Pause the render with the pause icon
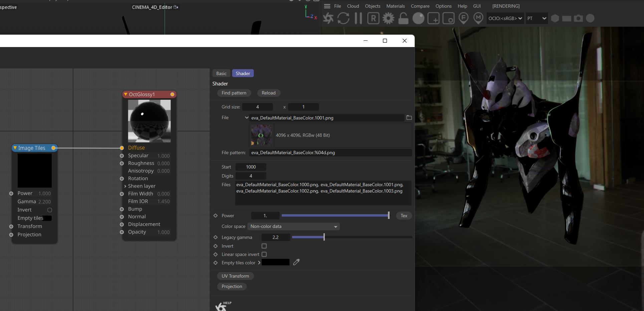Screen dimensions: 644x311 coord(358,18)
